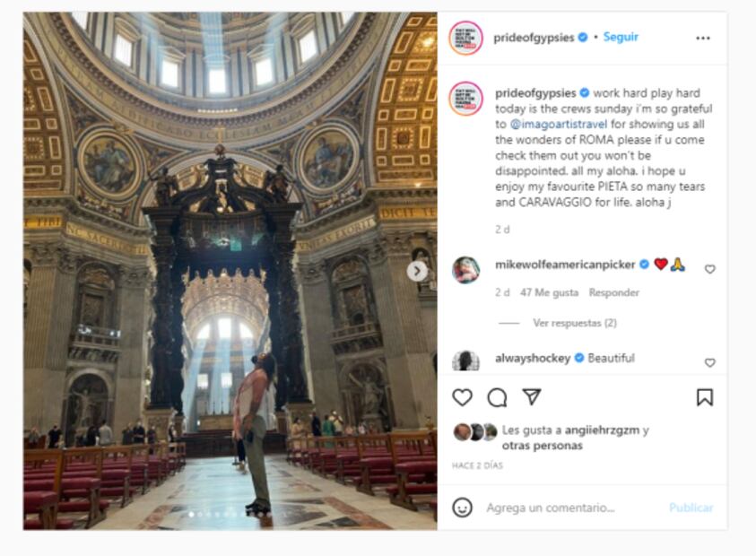Open the 47 Me gusta likes count
756x556 pixels.
[x=549, y=292]
